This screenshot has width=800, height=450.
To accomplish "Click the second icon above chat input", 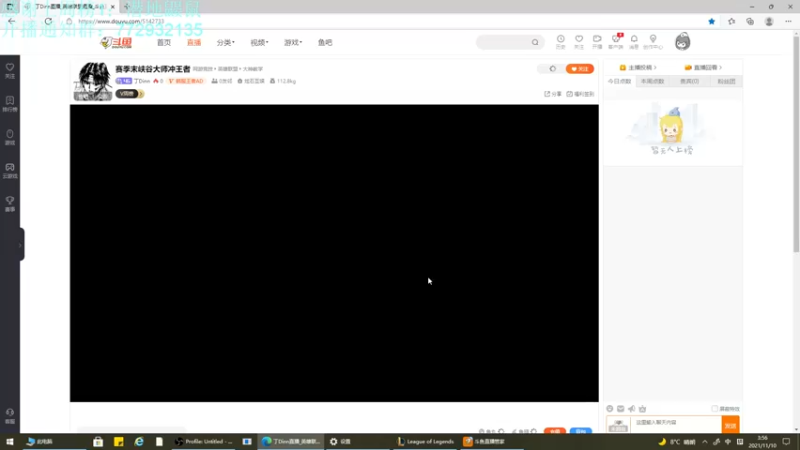I will (620, 409).
